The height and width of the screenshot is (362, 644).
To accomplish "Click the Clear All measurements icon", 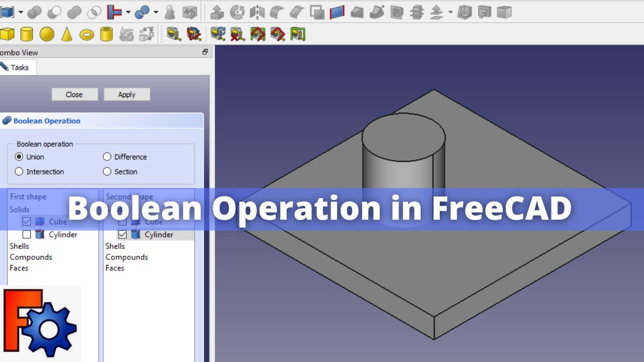I will [237, 34].
